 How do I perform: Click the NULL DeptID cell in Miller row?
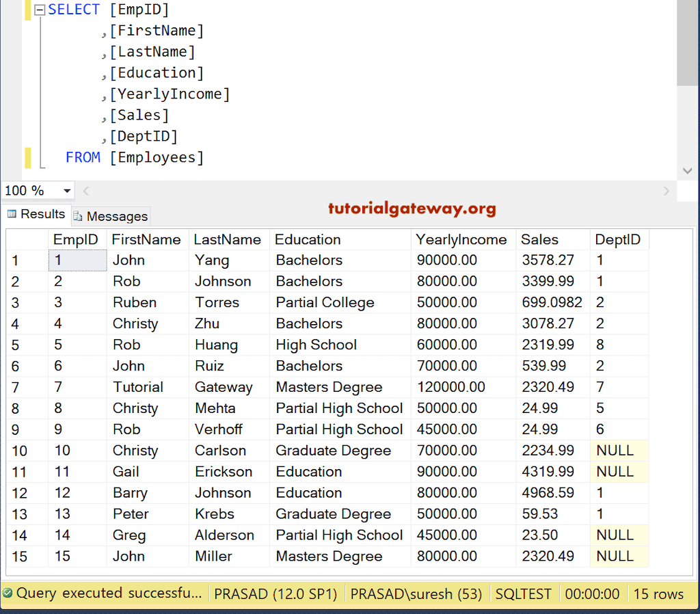[619, 557]
